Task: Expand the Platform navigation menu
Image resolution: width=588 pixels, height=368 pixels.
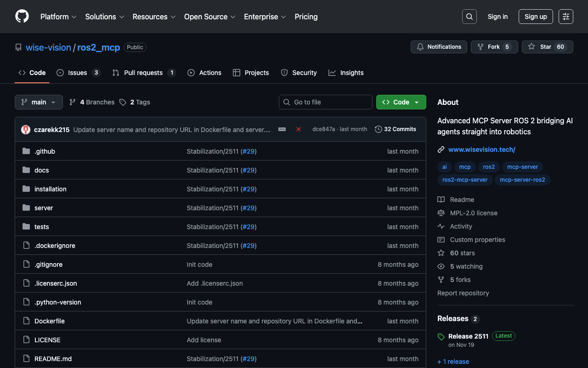Action: [58, 17]
